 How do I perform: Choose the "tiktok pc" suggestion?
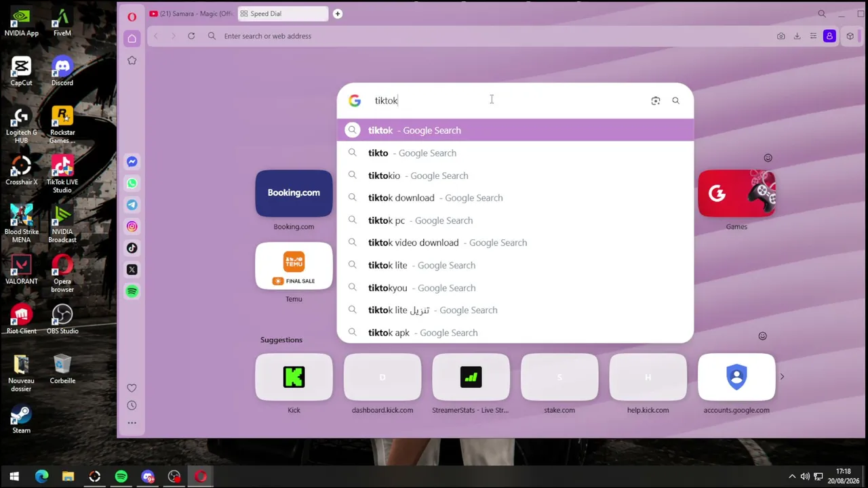point(515,220)
